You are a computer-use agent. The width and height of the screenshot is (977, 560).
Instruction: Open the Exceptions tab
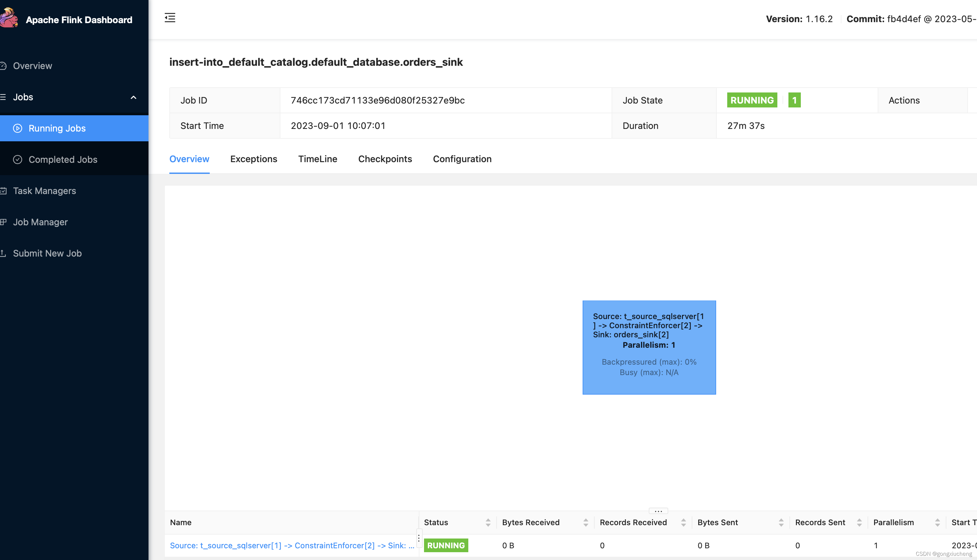point(253,159)
